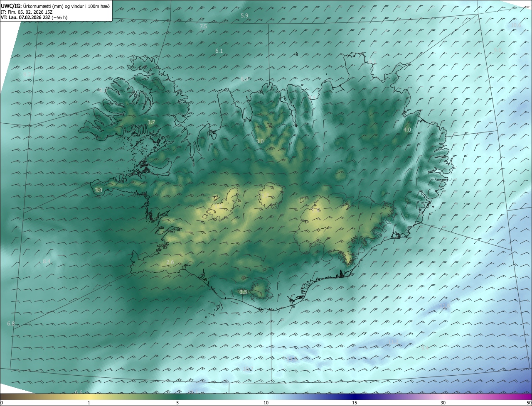The image size is (532, 406).
Task: Click the faint 9.0 value label
Action: tap(498, 50)
